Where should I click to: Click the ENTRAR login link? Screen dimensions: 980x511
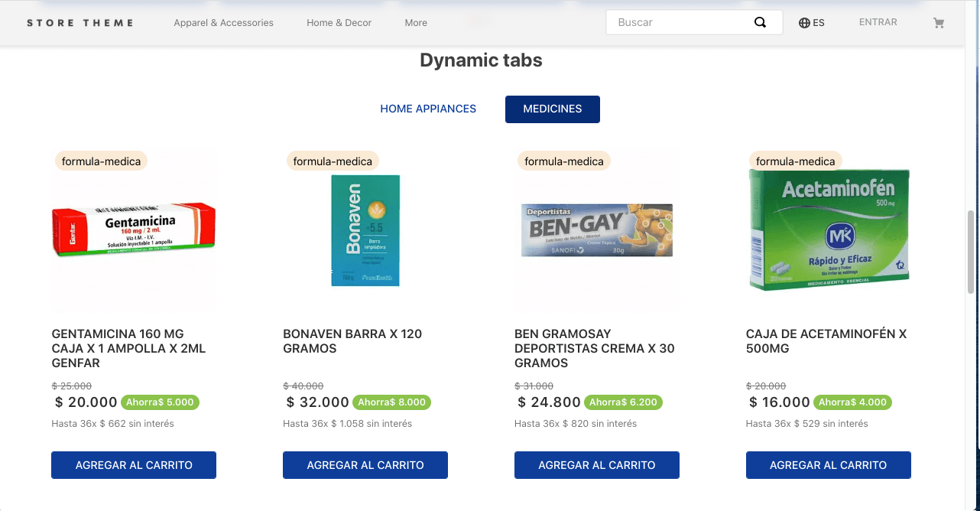[878, 22]
